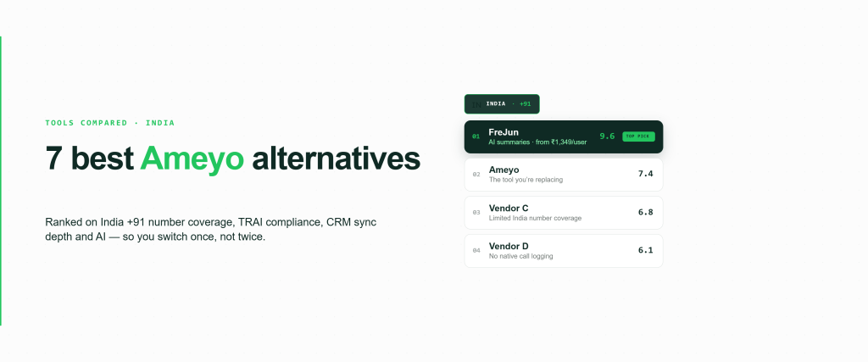
Task: Click Ameyo's 7.4 rating
Action: pos(645,174)
